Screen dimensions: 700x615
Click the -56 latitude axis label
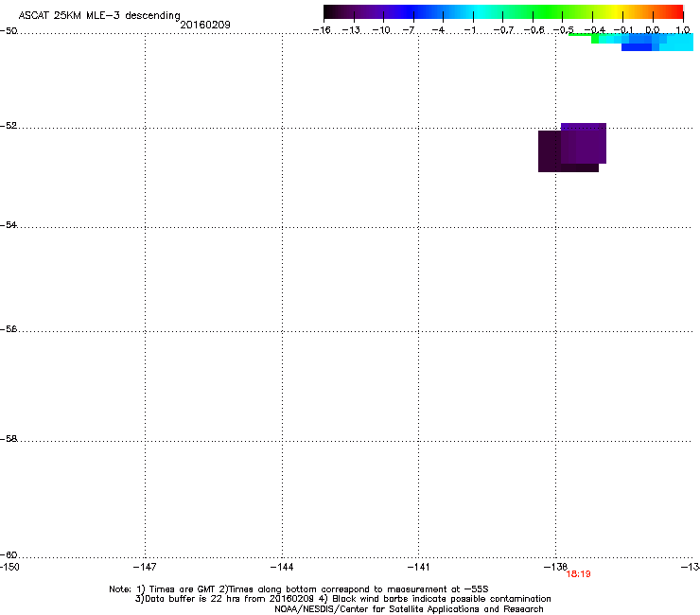tap(9, 328)
